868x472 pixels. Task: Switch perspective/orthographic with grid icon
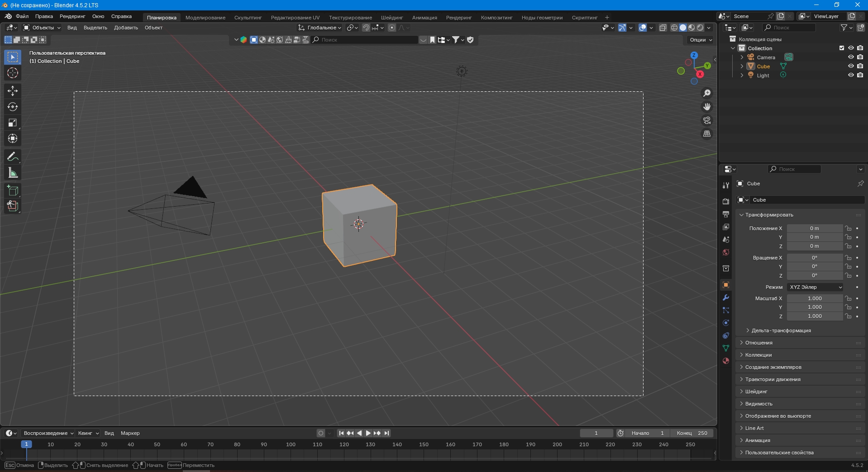(707, 134)
